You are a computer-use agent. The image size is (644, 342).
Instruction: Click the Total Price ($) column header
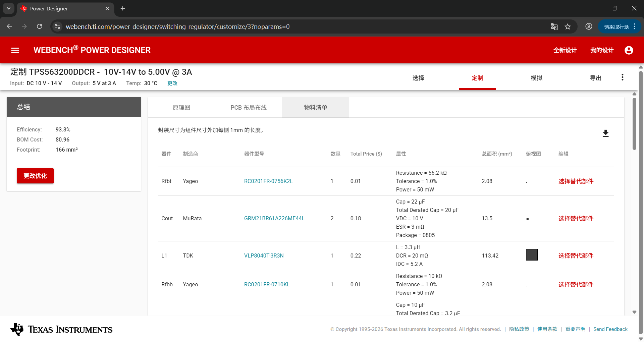(x=366, y=154)
